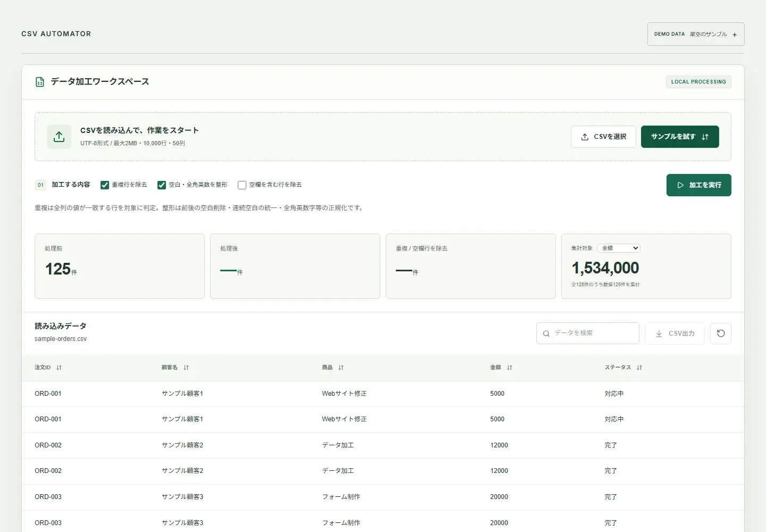Select the first ORD-001 table row
This screenshot has height=532, width=766.
pos(383,394)
